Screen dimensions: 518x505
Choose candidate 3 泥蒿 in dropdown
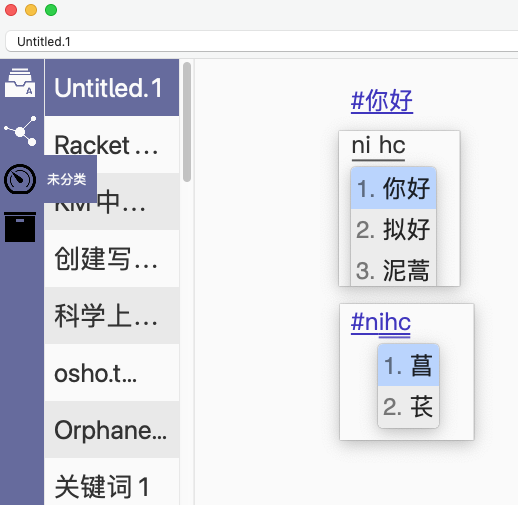[x=393, y=269]
